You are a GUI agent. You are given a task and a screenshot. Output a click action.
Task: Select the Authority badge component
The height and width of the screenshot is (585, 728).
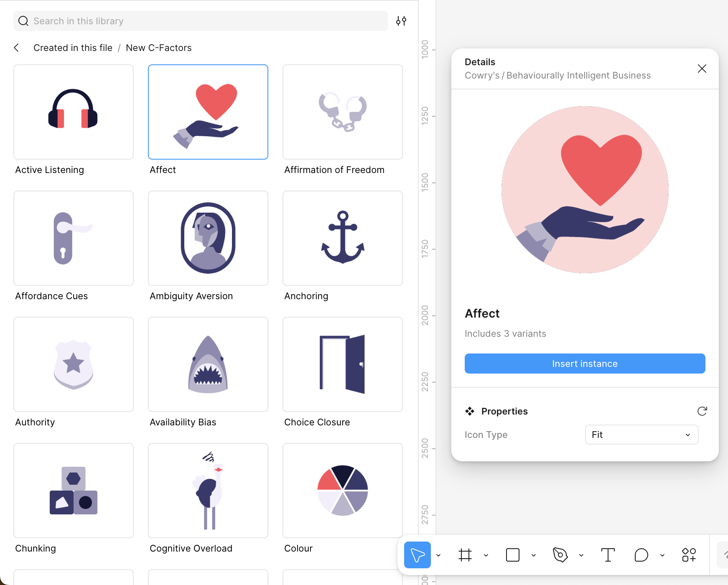click(x=74, y=364)
